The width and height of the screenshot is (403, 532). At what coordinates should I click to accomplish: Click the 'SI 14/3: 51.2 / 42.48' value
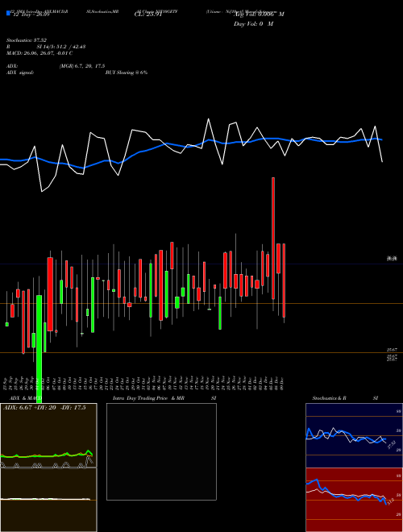point(61,47)
